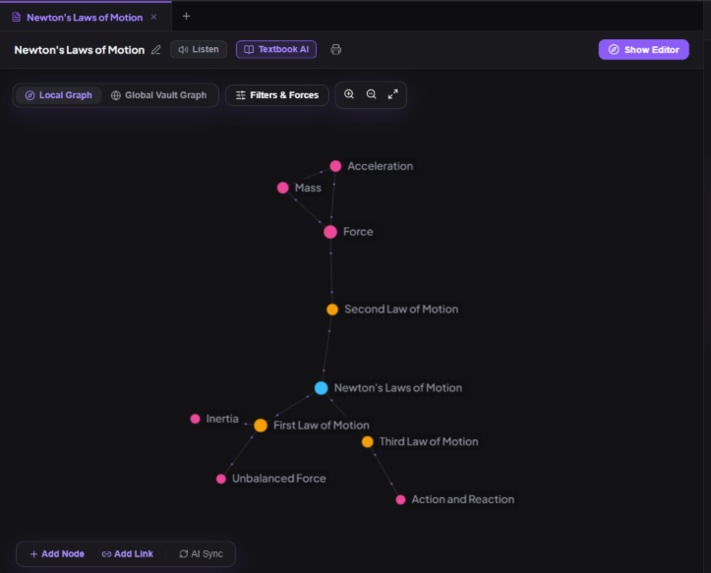
Task: Select the blue Newton's Laws of Motion node
Action: (321, 388)
